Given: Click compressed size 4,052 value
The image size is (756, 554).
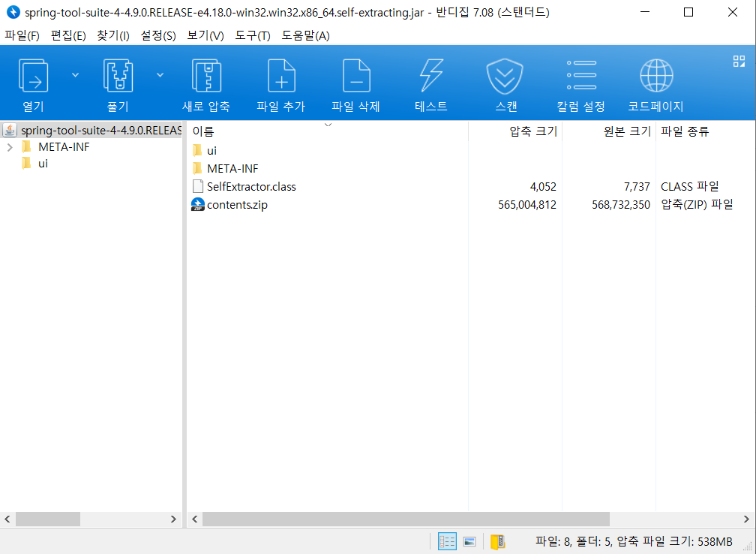Looking at the screenshot, I should coord(543,187).
